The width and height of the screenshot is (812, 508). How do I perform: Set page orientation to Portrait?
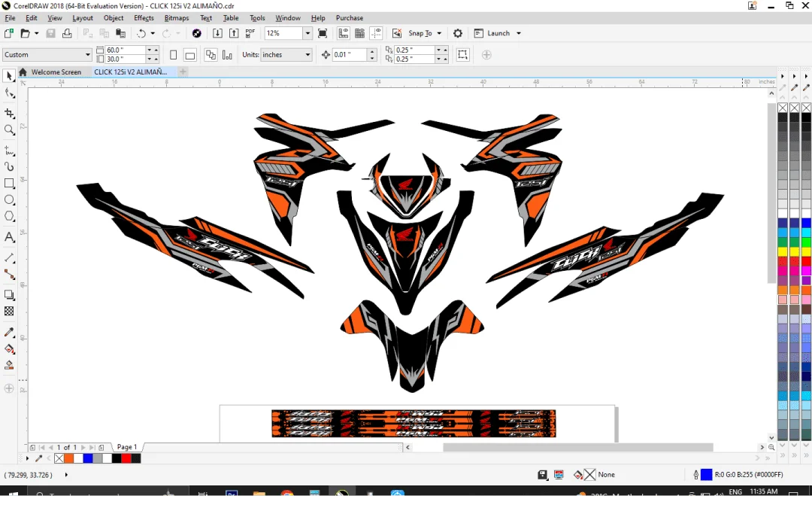tap(174, 55)
